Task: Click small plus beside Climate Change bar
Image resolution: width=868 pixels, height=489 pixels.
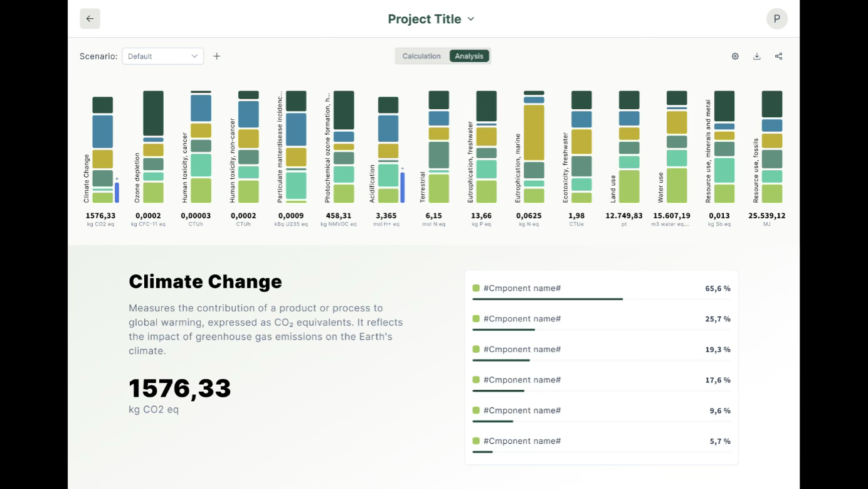Action: click(117, 179)
